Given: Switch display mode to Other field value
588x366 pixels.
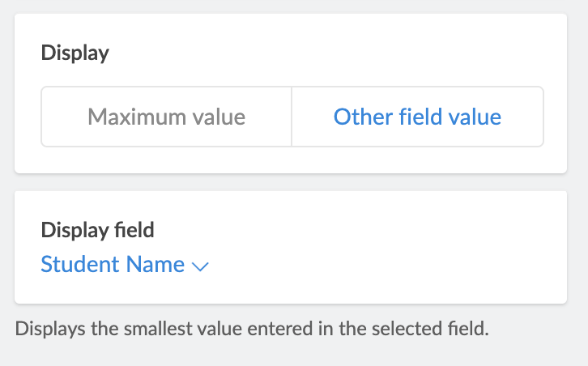Looking at the screenshot, I should click(x=417, y=117).
